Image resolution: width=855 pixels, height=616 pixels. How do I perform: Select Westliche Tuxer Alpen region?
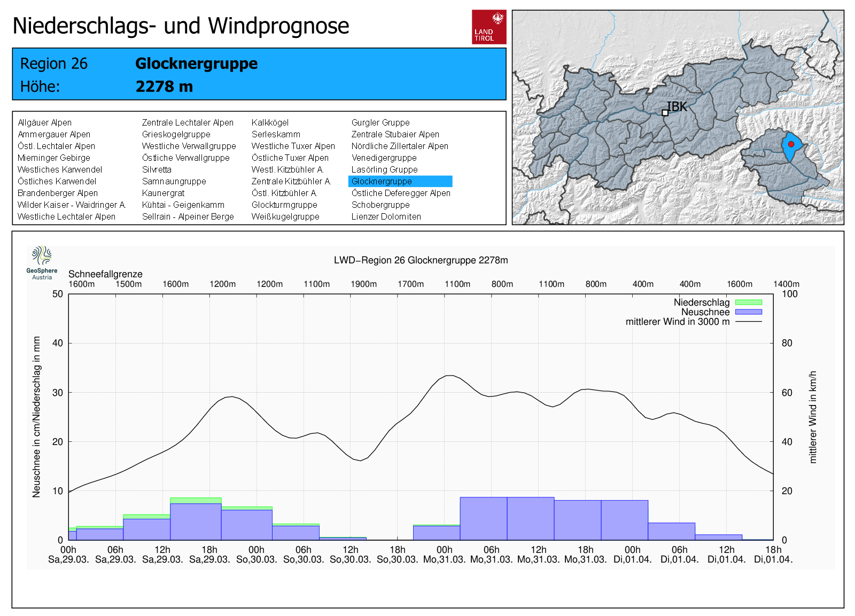(x=293, y=146)
